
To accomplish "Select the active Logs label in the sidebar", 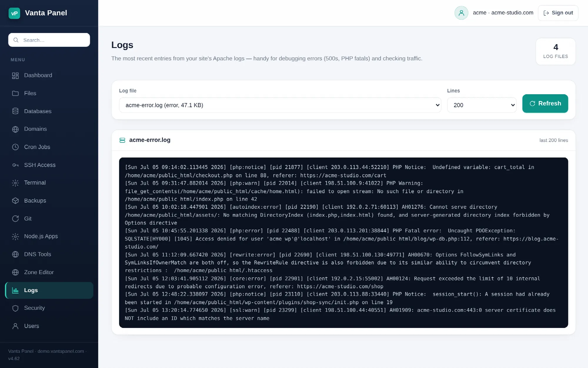I will [31, 290].
